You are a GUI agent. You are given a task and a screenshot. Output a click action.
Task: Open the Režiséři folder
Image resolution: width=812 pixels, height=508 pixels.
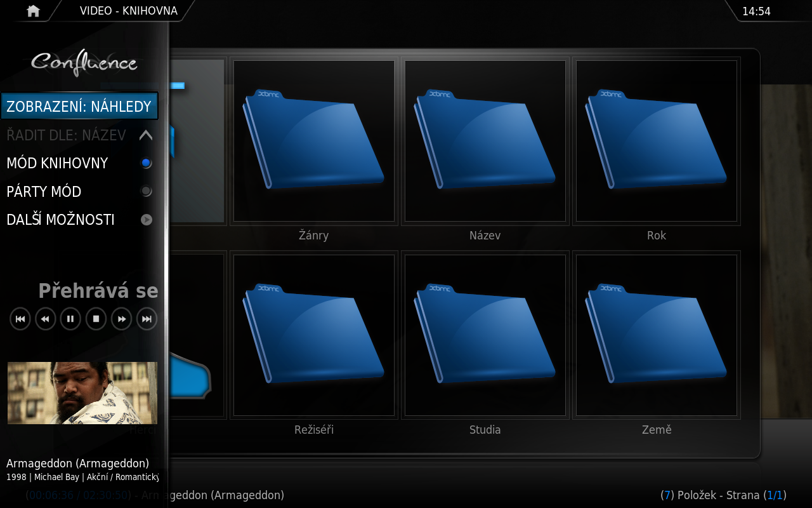[x=314, y=335]
